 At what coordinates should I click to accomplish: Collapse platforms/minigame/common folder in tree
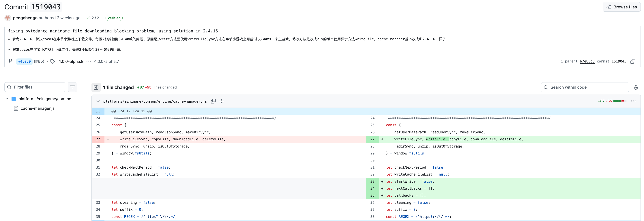pos(7,99)
